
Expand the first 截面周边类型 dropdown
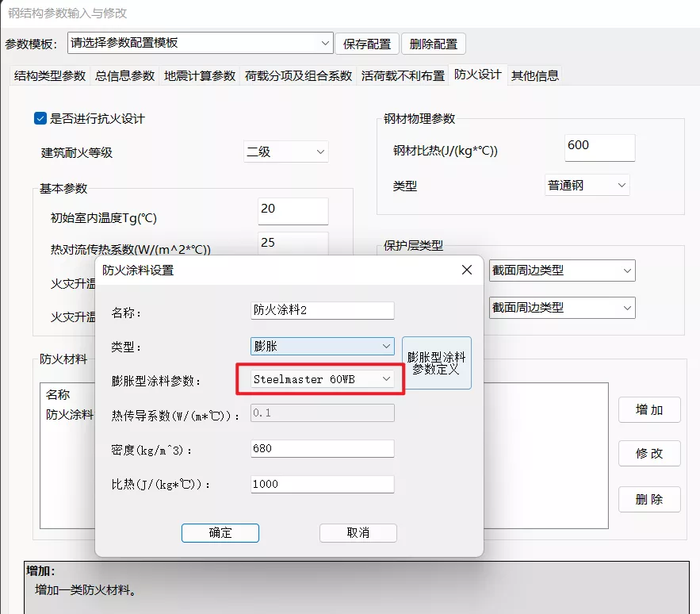pos(561,271)
